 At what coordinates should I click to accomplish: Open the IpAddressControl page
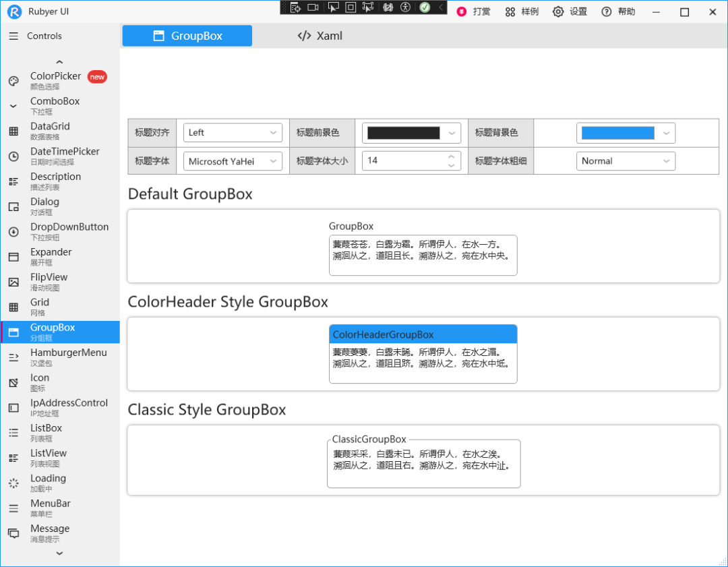point(69,407)
